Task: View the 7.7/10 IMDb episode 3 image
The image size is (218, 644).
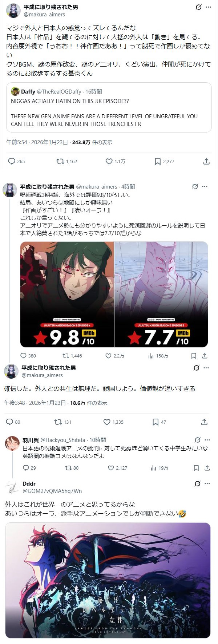Action: 161,294
